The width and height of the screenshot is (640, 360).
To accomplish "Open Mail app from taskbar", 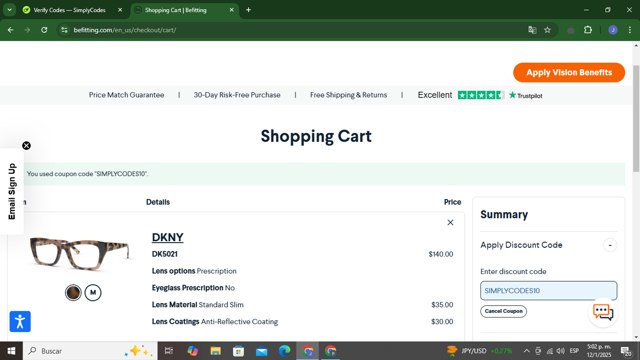I will point(262,351).
